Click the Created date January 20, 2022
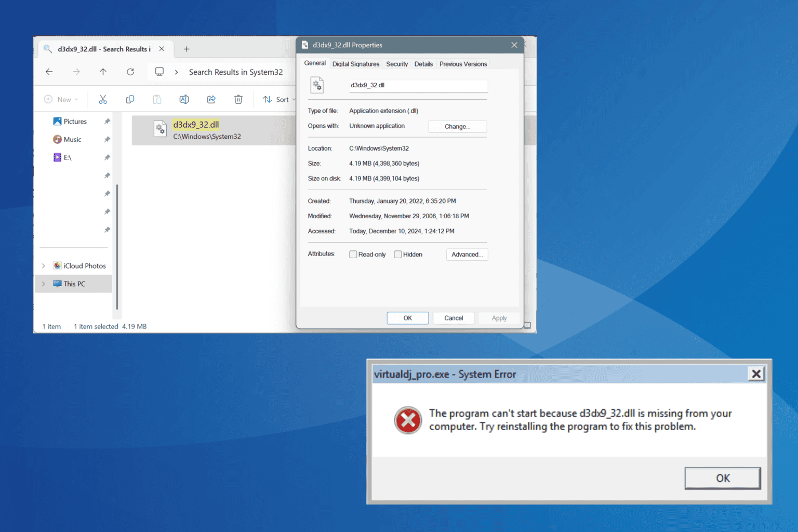 pos(402,201)
